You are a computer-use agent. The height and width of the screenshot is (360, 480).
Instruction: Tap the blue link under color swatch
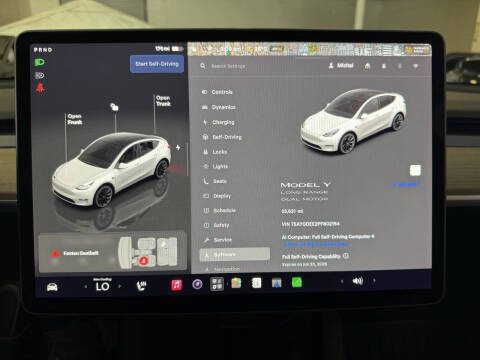tap(407, 184)
